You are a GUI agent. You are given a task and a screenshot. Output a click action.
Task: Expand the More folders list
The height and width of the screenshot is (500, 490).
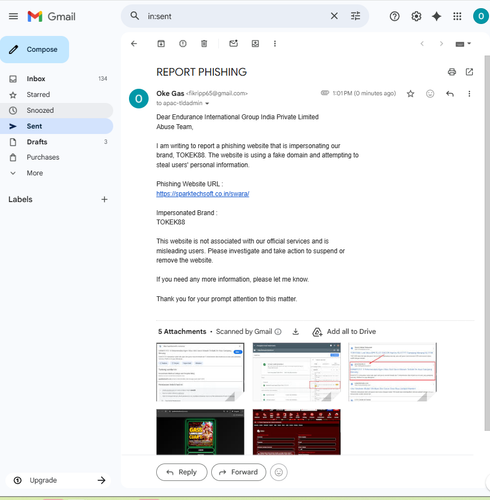pos(57,173)
